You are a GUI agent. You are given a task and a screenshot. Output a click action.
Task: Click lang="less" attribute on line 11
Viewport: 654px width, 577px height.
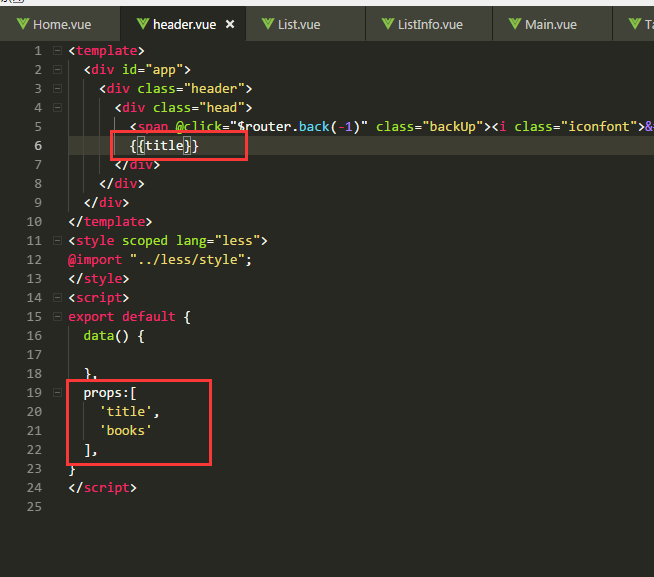tap(218, 241)
